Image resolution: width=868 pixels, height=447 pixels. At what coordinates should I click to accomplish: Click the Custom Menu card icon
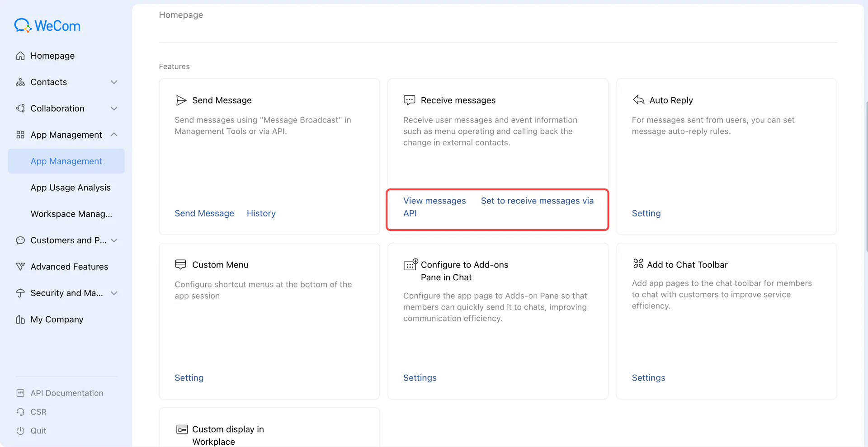181,264
